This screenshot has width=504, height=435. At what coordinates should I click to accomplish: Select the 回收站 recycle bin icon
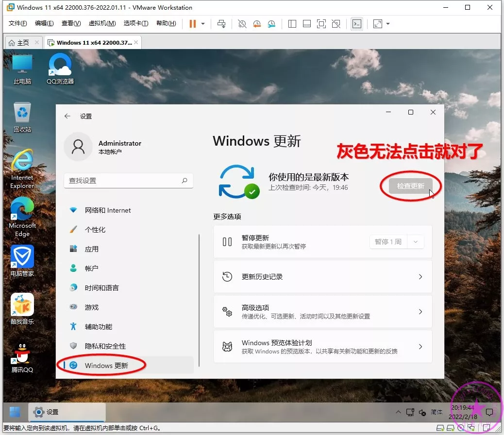(x=22, y=117)
